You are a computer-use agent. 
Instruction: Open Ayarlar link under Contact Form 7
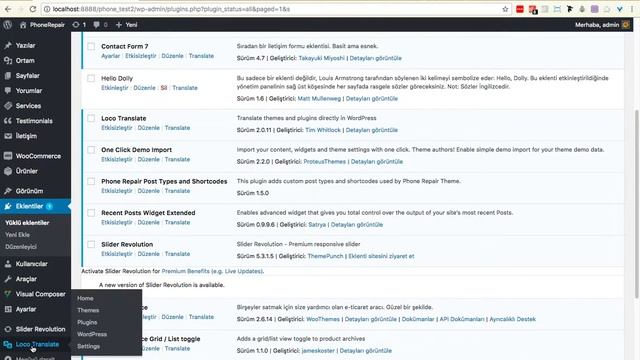pos(111,56)
